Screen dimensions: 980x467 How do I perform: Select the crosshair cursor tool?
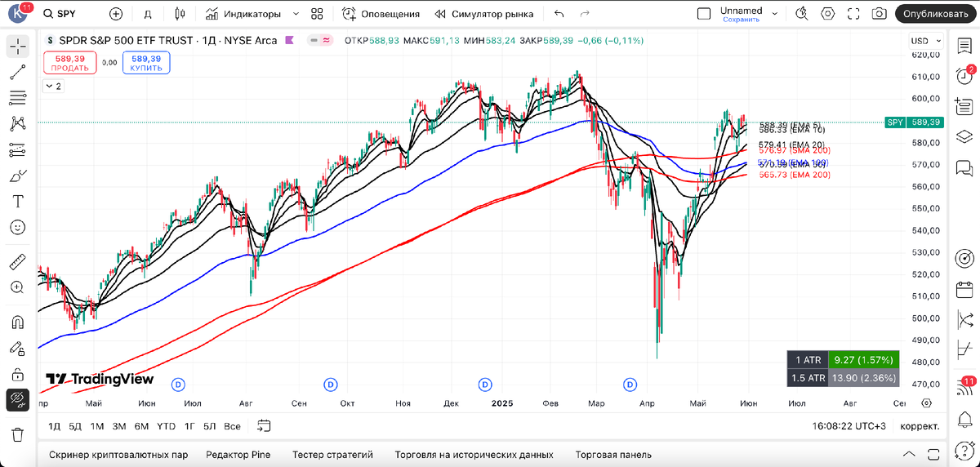17,46
